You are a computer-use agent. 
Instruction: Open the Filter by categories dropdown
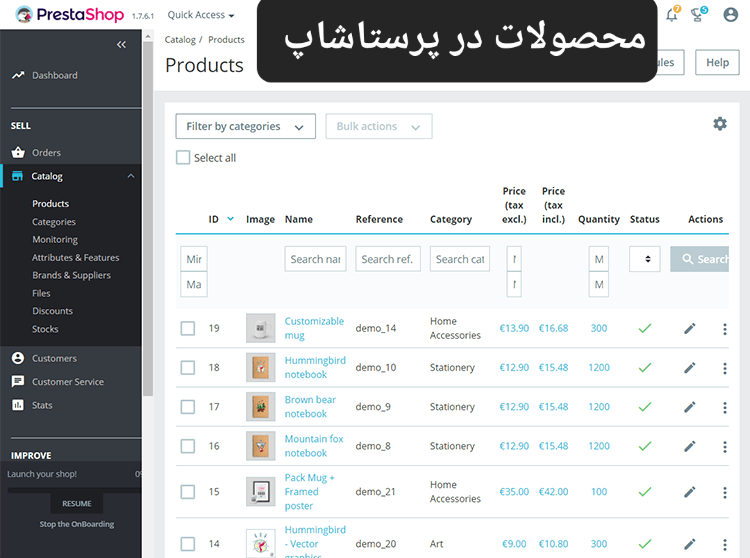[245, 126]
